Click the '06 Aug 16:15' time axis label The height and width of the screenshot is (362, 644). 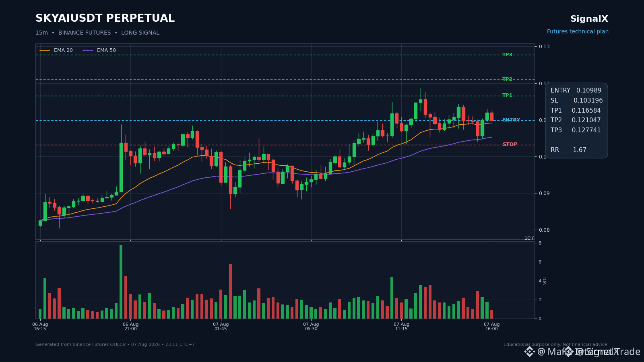point(40,327)
